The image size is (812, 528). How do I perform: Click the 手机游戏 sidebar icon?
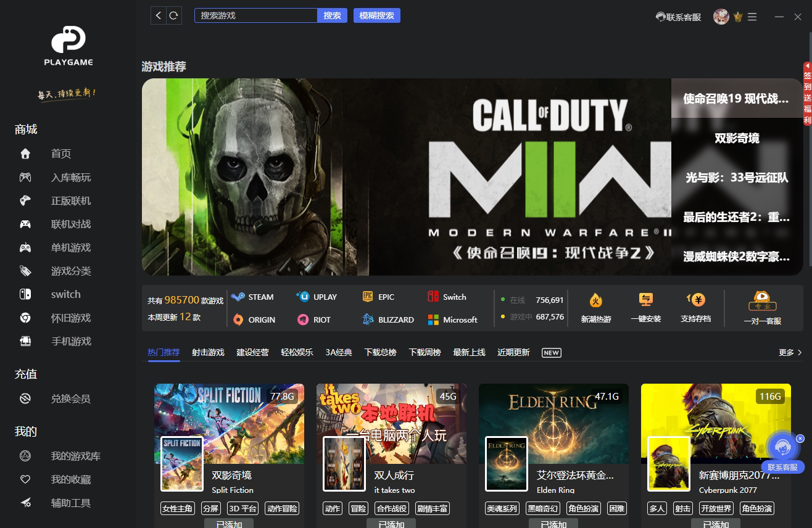(25, 341)
